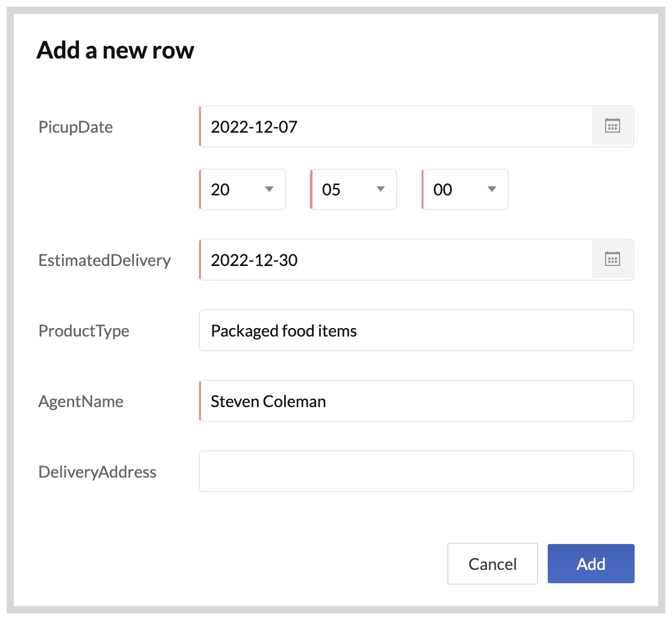672x620 pixels.
Task: Open the calendar picker for EstimatedDelivery
Action: [612, 259]
